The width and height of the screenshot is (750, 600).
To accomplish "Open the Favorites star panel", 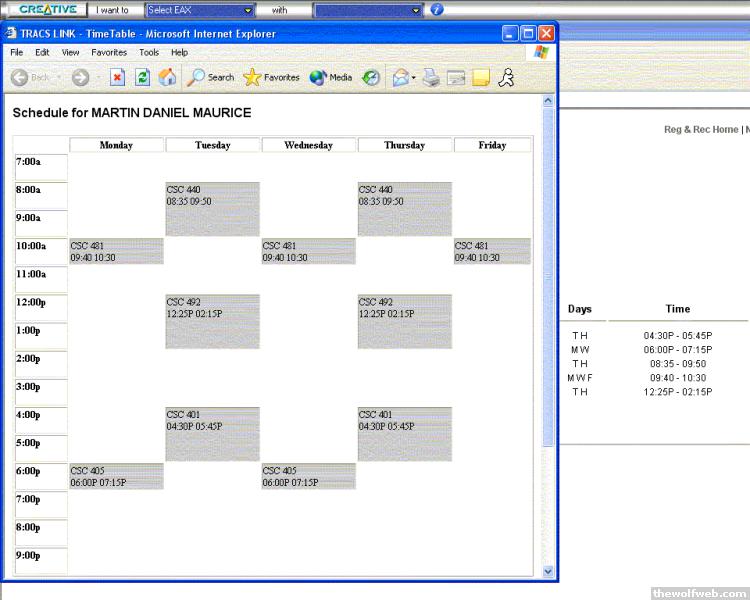I will (x=271, y=77).
